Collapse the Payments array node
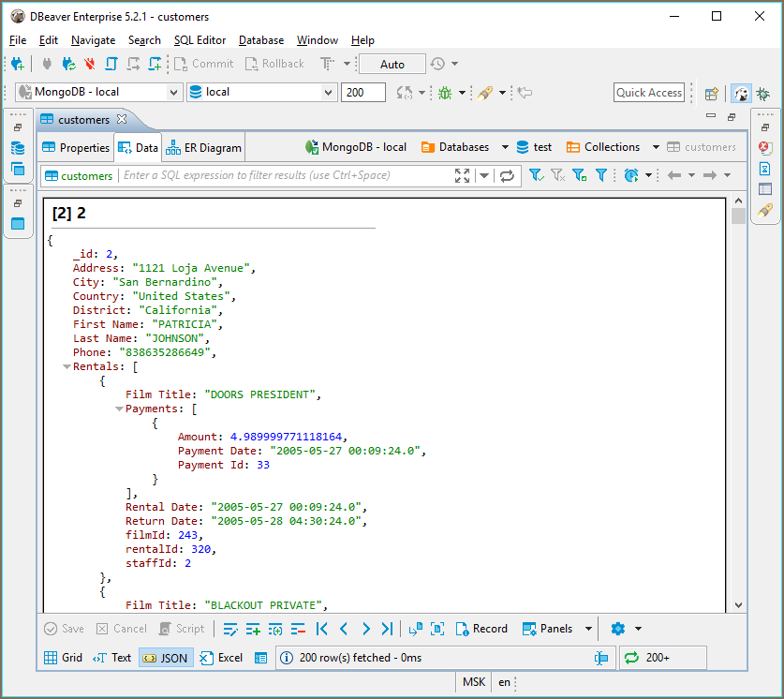 [x=119, y=409]
